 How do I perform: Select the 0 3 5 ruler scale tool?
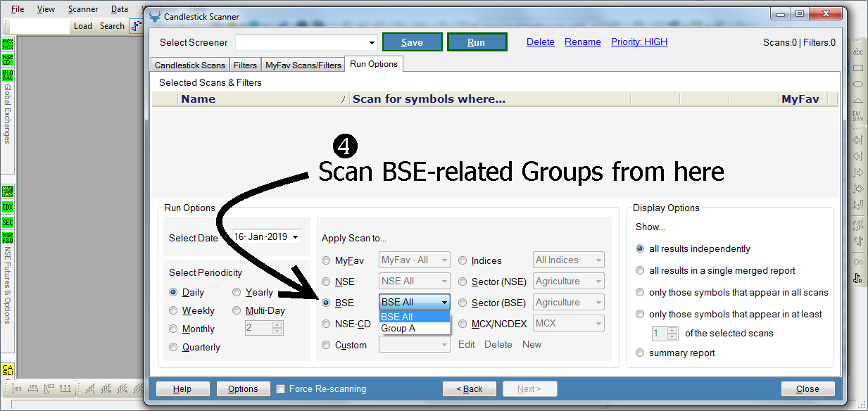pos(65,388)
